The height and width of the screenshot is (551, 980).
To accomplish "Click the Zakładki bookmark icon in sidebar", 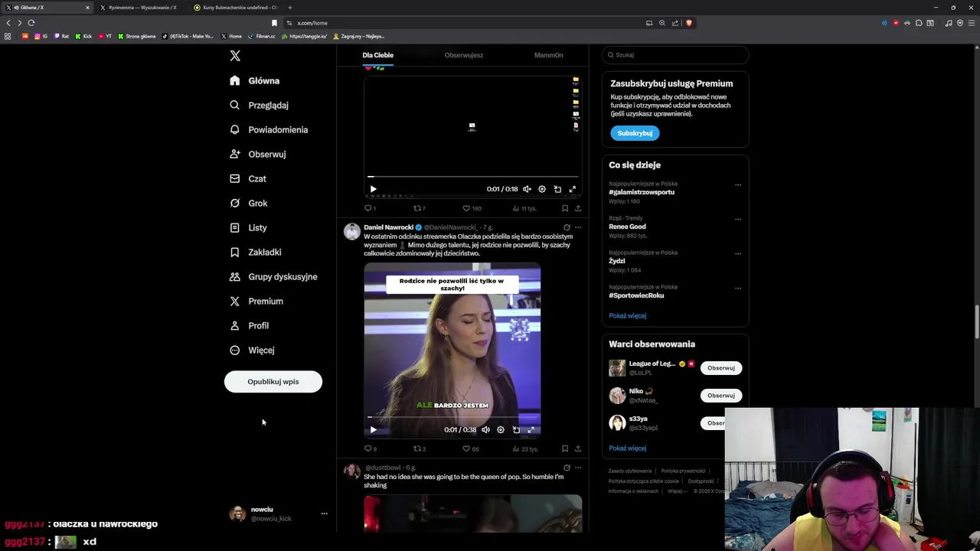I will tap(235, 252).
